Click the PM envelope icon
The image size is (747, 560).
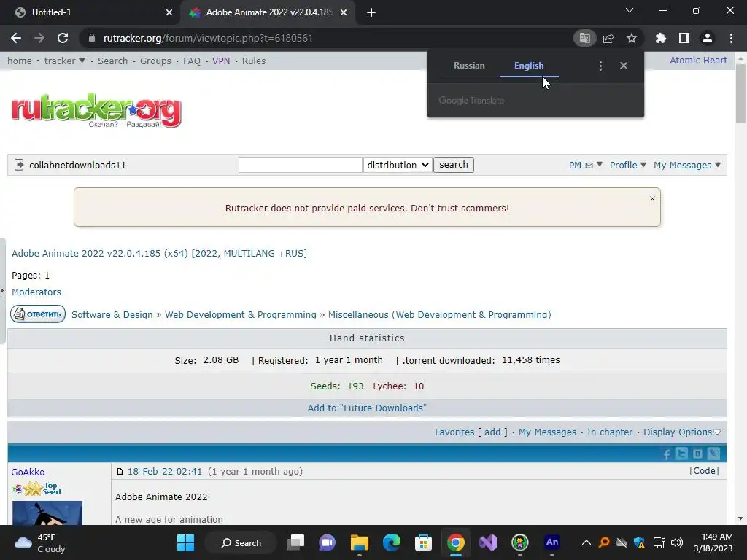pyautogui.click(x=589, y=166)
